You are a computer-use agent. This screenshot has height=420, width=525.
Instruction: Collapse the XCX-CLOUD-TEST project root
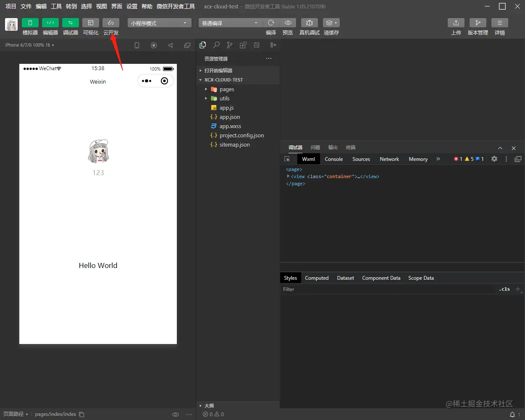pyautogui.click(x=238, y=80)
